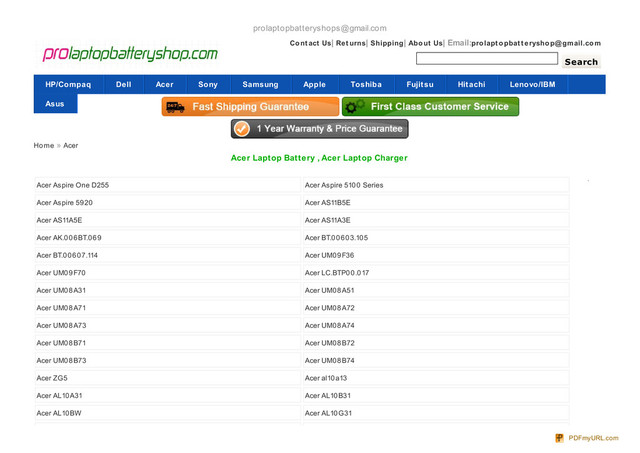Open Acer UM08A51 link
640x453 pixels.
point(329,291)
